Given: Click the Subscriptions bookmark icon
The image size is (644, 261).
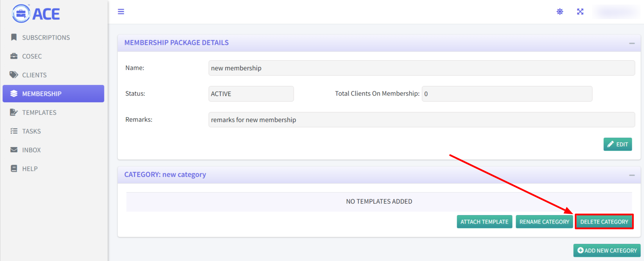Looking at the screenshot, I should tap(14, 37).
